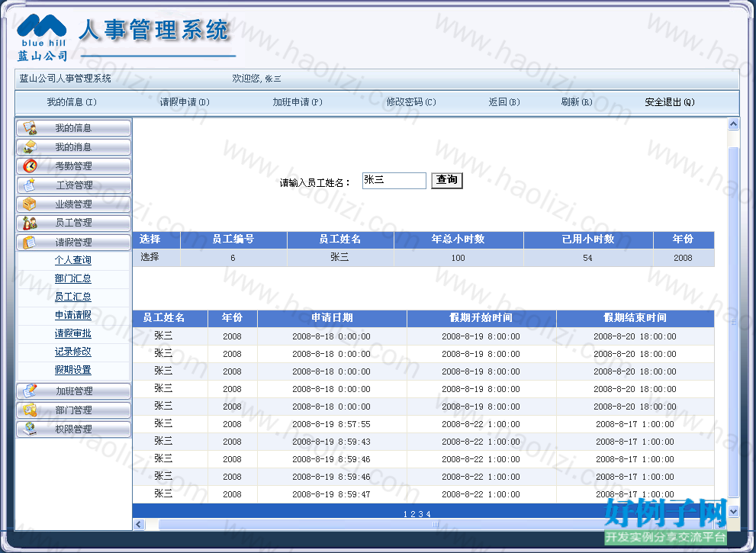
Task: Expand the 工资管理 sidebar section
Action: click(74, 185)
